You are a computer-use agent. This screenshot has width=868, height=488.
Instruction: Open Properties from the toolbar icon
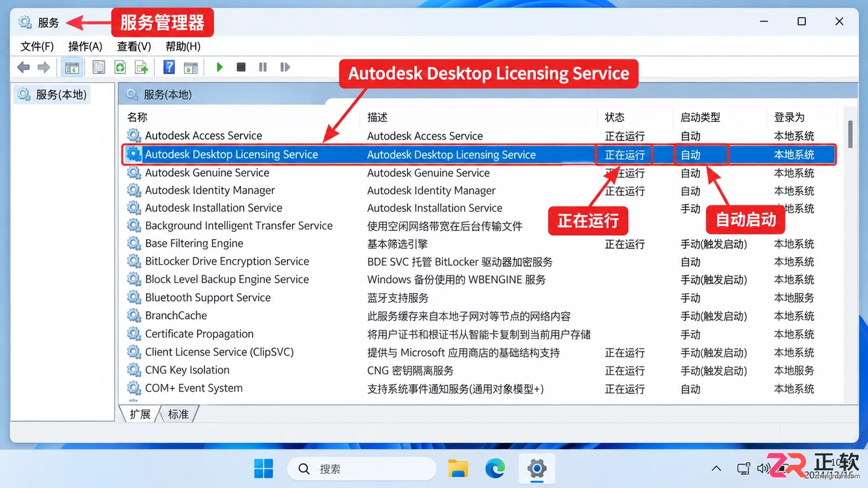tap(98, 67)
